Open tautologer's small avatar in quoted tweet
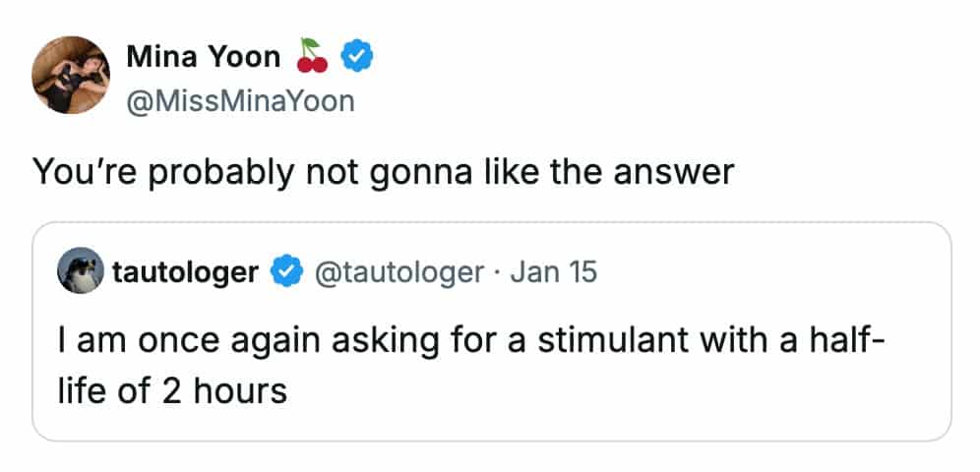 (x=79, y=272)
